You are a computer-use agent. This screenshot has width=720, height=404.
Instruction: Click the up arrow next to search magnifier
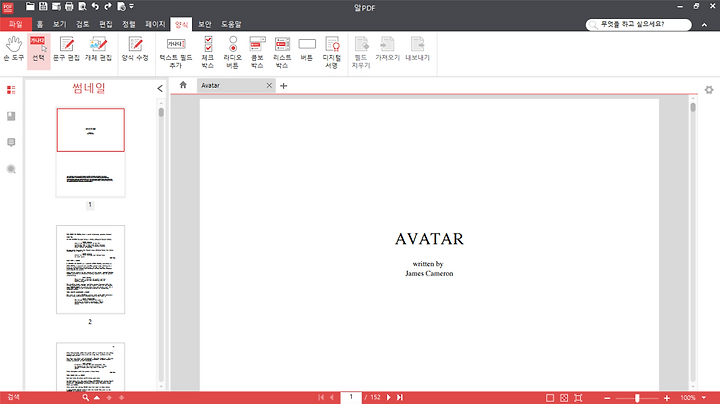(x=97, y=398)
